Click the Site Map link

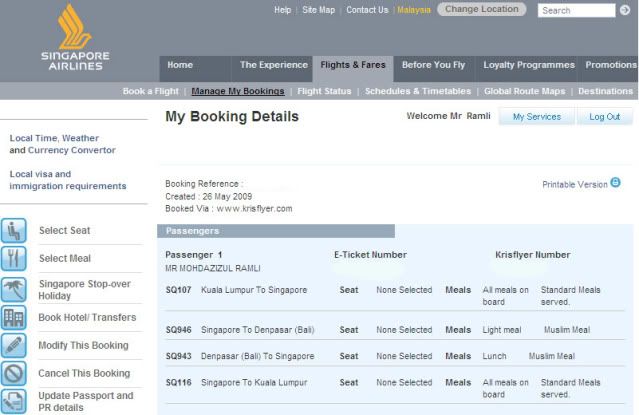tap(318, 10)
